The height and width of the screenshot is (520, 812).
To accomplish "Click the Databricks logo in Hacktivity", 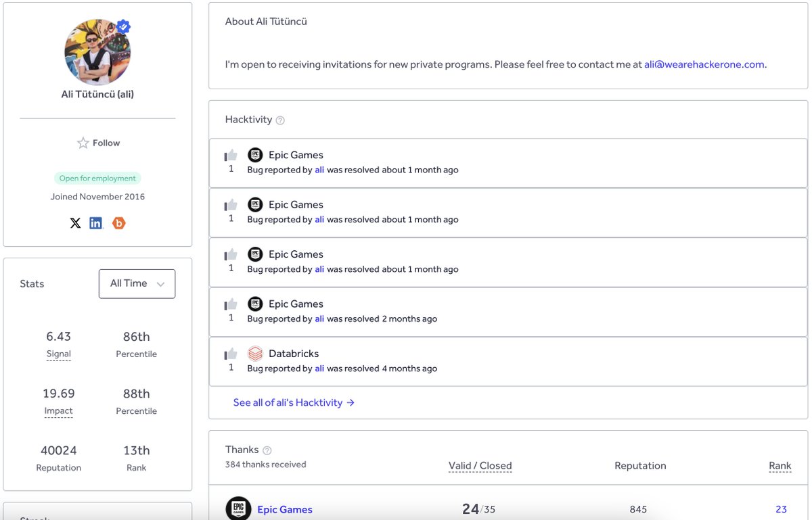I will (255, 354).
